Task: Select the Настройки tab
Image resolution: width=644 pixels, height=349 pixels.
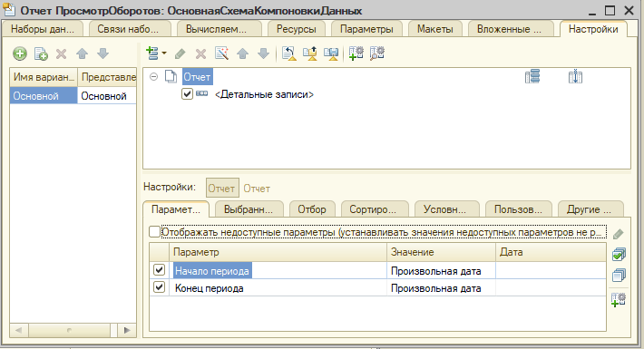Action: tap(593, 29)
